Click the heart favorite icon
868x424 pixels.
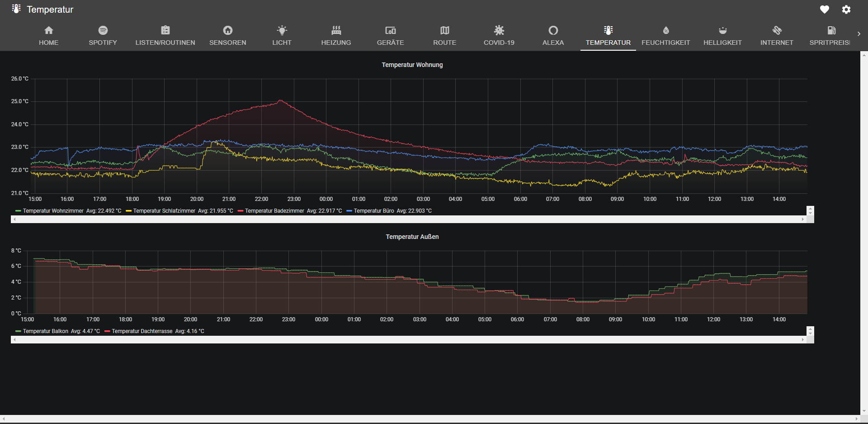click(x=825, y=10)
